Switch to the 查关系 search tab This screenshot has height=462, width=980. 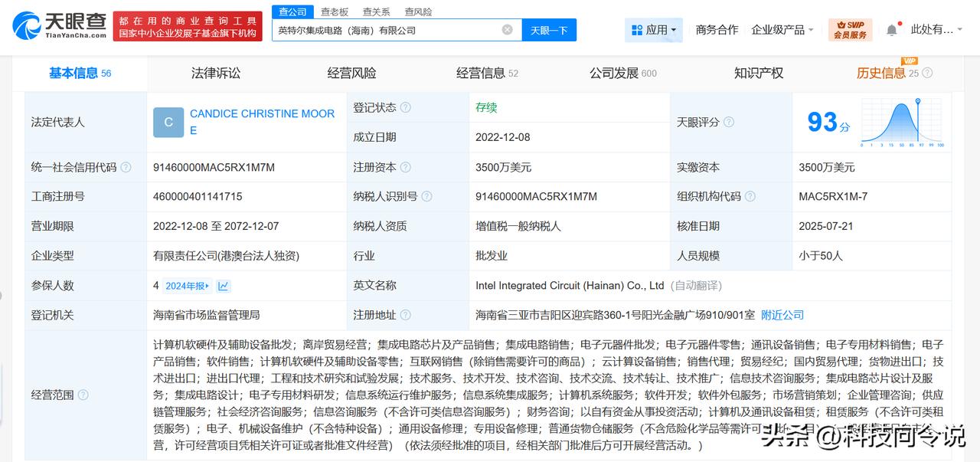[x=376, y=11]
